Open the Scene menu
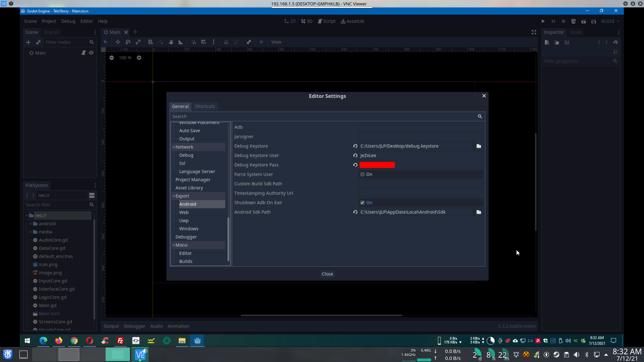This screenshot has height=362, width=644. coord(30,21)
